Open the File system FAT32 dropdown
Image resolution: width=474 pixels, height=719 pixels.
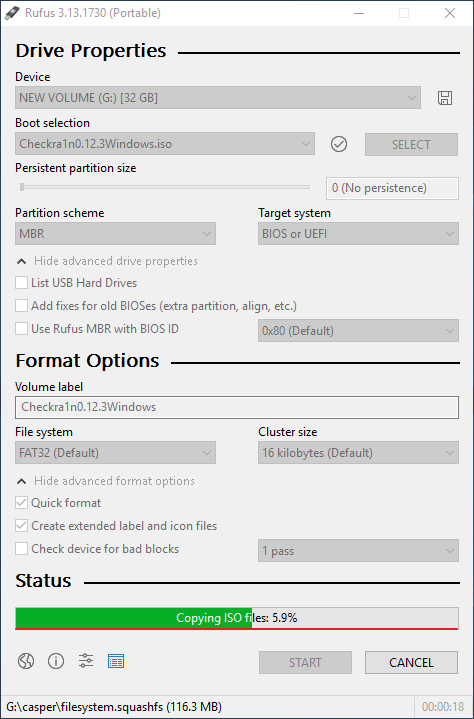pyautogui.click(x=115, y=453)
